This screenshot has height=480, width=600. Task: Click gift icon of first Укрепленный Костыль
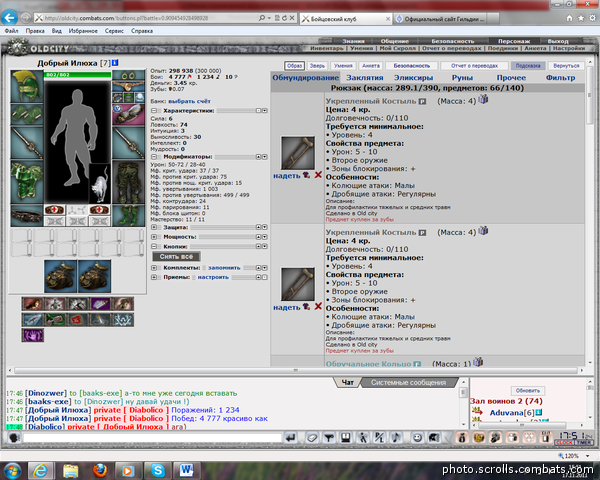click(483, 100)
